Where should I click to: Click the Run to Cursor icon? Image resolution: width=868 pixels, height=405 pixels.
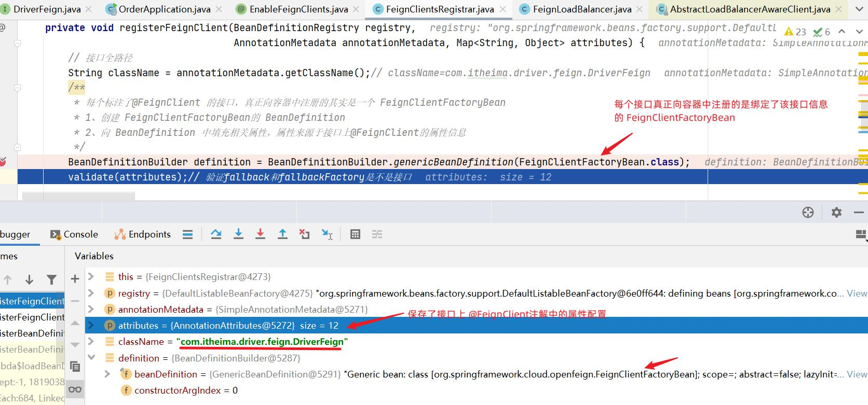click(x=327, y=234)
